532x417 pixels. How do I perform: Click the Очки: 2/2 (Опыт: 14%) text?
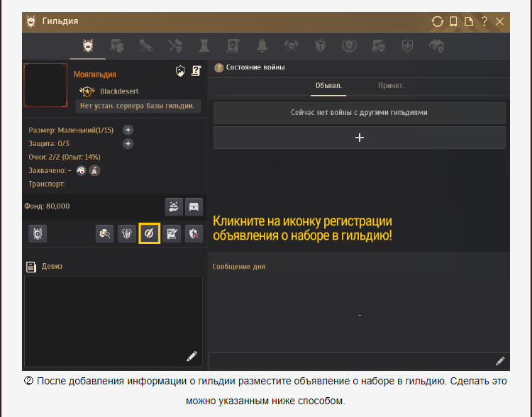tap(65, 157)
